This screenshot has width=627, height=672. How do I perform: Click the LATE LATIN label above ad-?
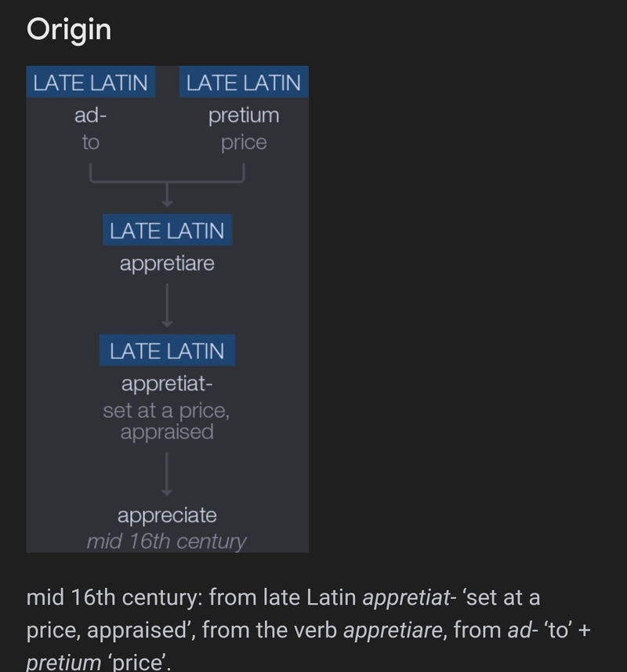click(x=91, y=82)
